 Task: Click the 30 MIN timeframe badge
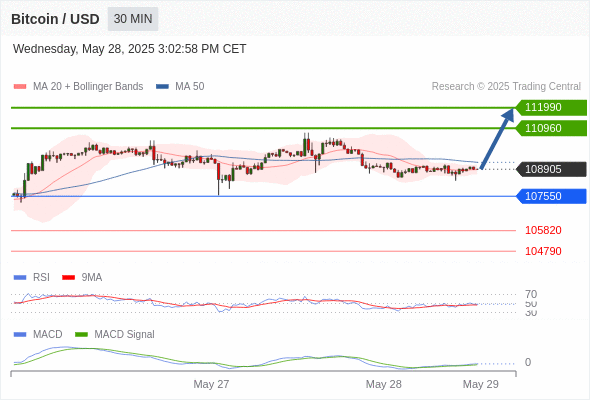pyautogui.click(x=133, y=19)
